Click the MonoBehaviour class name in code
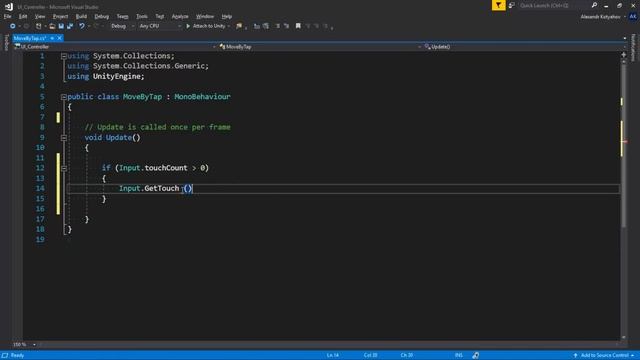Screen dimensions: 640x360 click(x=202, y=97)
